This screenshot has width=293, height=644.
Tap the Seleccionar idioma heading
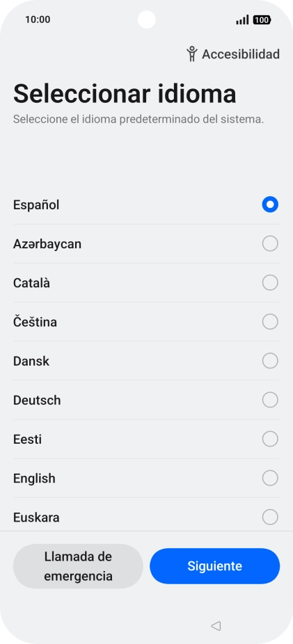click(x=125, y=94)
